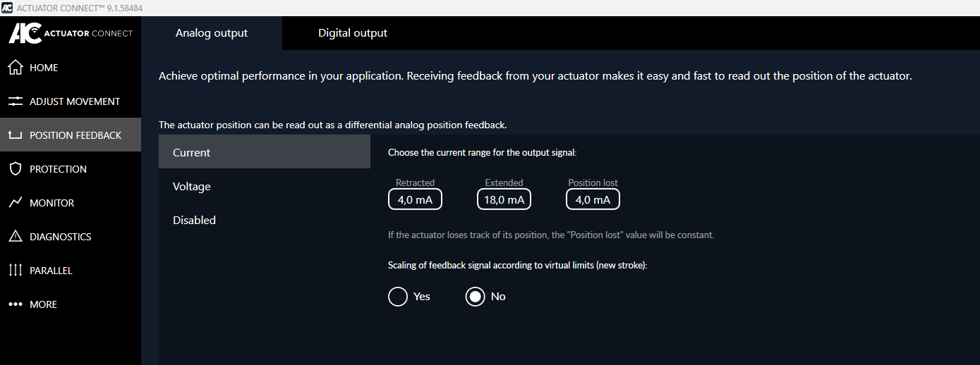Switch to the Digital output tab
The height and width of the screenshot is (365, 980).
coord(353,33)
